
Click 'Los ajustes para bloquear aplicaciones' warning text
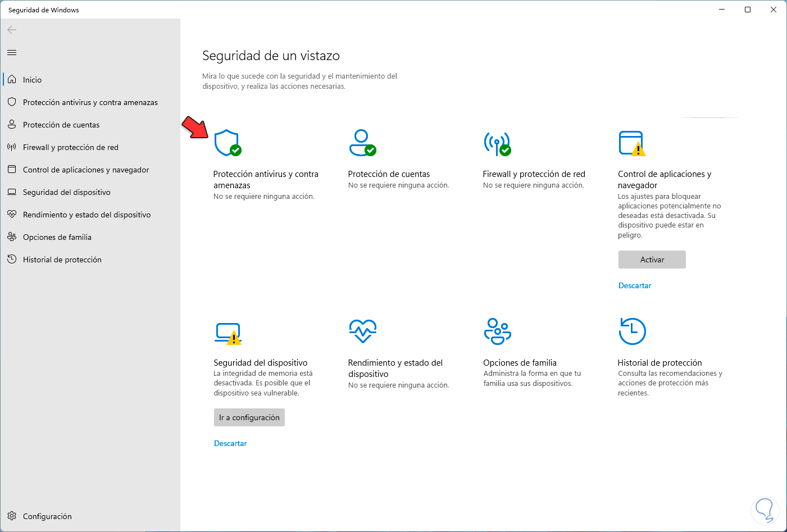[x=670, y=216]
